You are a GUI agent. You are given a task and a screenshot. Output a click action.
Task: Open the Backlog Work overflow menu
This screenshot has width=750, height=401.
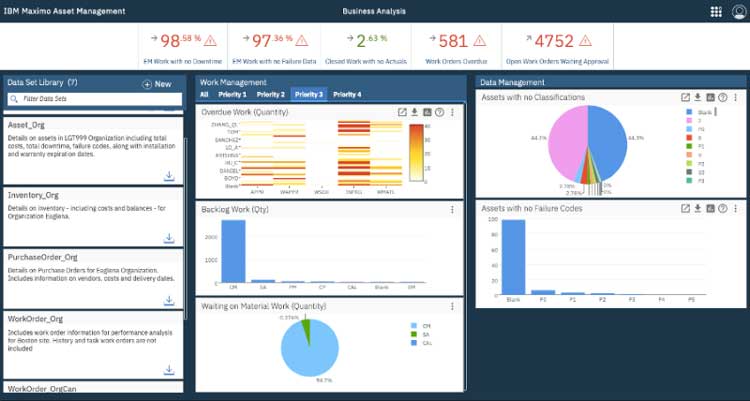(x=453, y=209)
